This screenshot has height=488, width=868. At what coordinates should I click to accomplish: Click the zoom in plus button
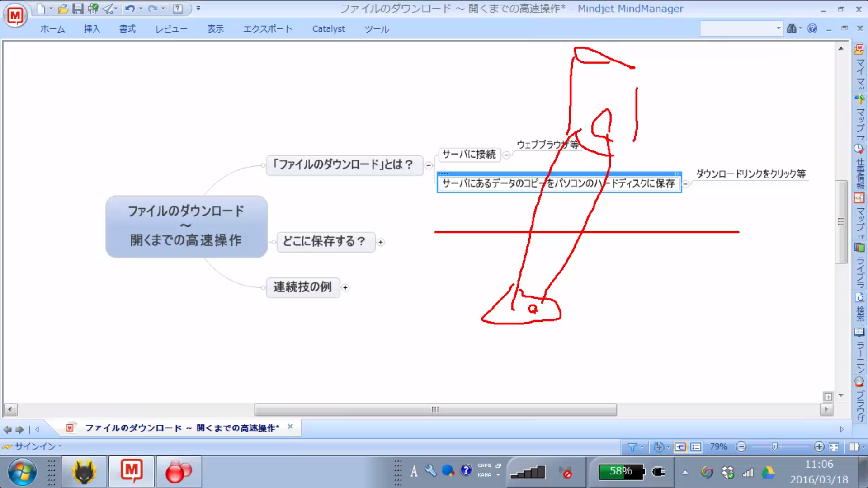(x=819, y=447)
